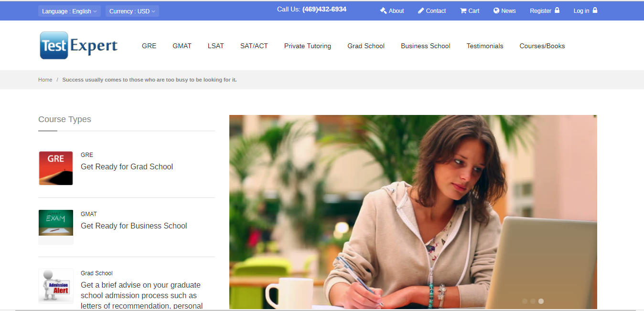The image size is (644, 311).
Task: Click the Register lock icon
Action: click(557, 10)
